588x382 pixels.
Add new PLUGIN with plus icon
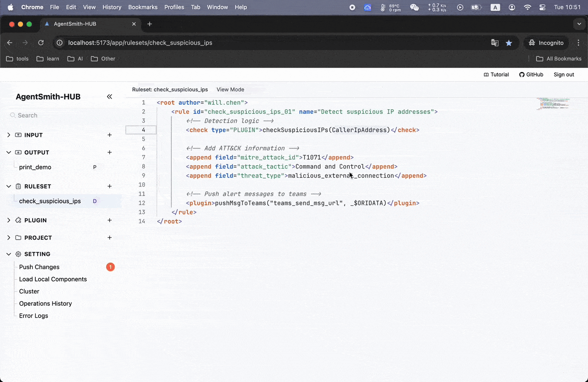point(109,220)
